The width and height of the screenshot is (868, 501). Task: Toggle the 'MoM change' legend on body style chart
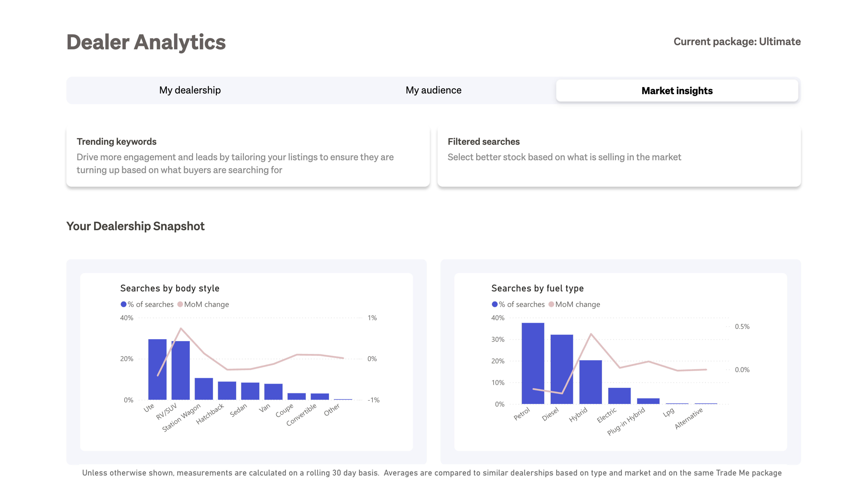pos(207,304)
